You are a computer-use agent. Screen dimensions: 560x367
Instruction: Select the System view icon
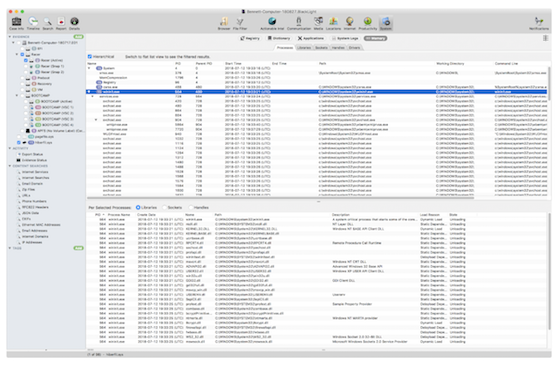(386, 22)
